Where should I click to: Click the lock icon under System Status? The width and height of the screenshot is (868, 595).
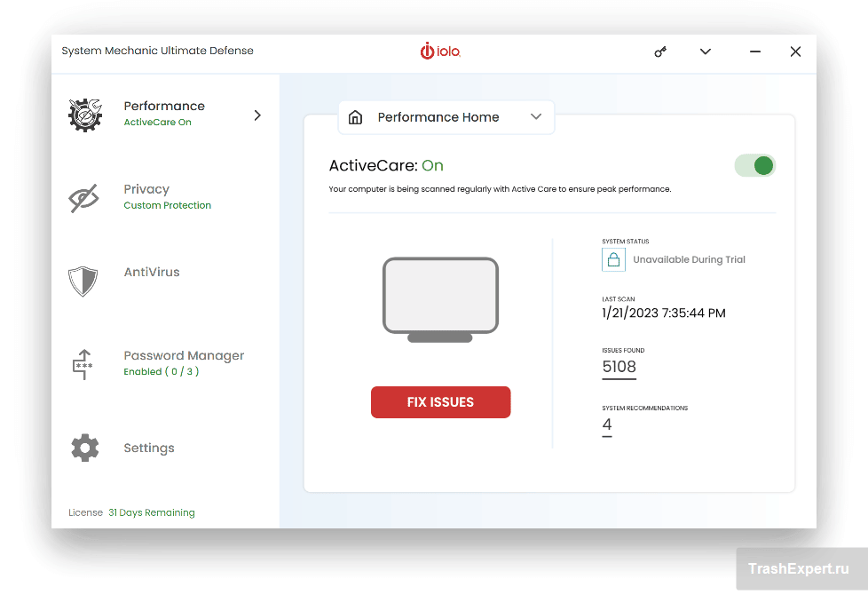[x=612, y=259]
